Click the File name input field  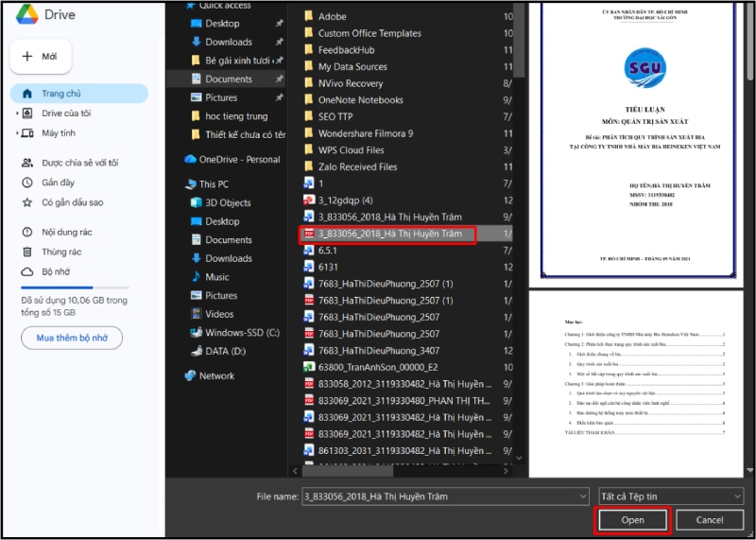click(x=439, y=496)
